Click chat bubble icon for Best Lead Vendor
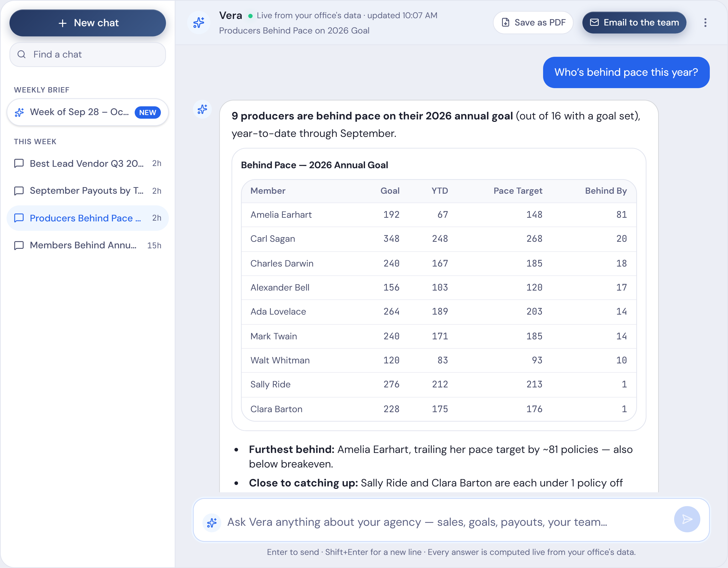 click(x=19, y=163)
